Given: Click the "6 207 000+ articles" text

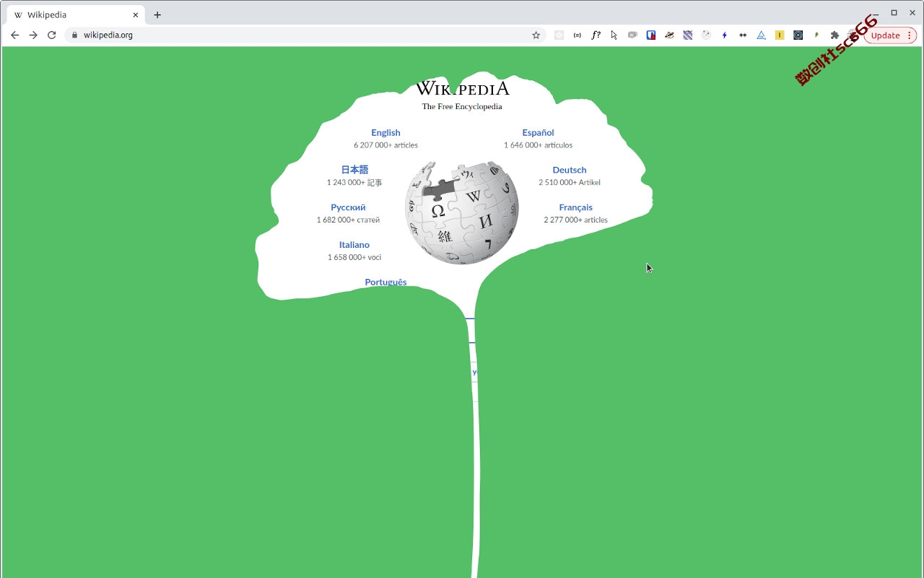Looking at the screenshot, I should [385, 145].
